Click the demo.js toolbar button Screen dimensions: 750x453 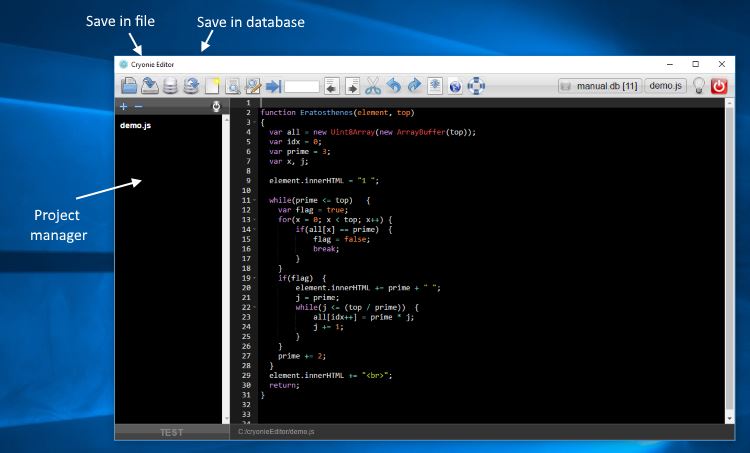tap(665, 86)
